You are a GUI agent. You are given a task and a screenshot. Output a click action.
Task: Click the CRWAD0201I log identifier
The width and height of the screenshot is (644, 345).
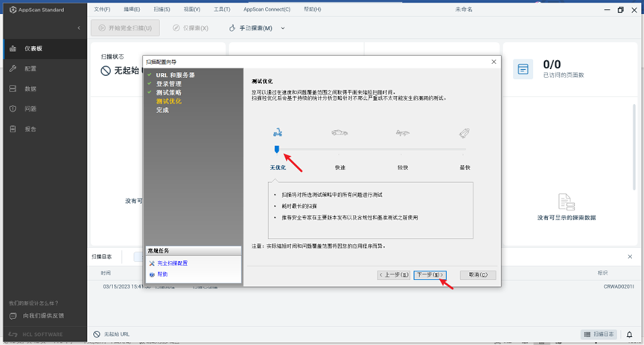tap(619, 286)
